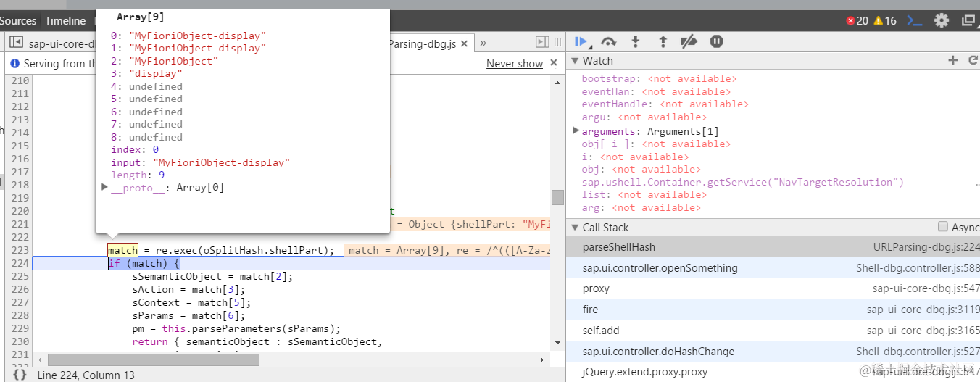Dismiss the serving-from info bar
This screenshot has width=980, height=382.
(554, 63)
